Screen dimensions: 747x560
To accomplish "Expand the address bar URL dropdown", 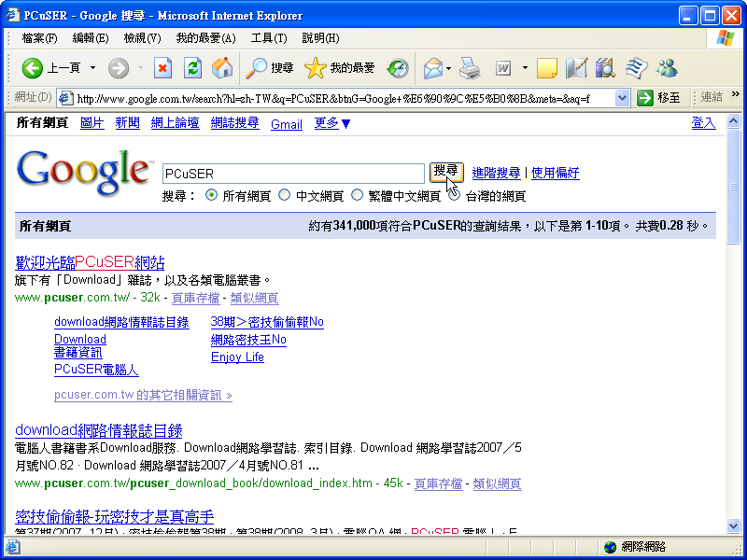I will point(621,98).
